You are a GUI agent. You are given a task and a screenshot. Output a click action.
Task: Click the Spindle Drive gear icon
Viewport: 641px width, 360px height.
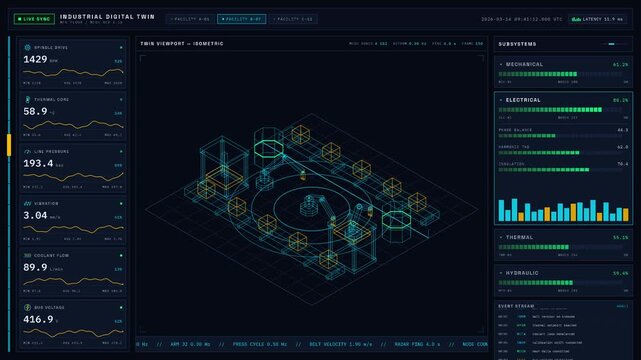27,47
